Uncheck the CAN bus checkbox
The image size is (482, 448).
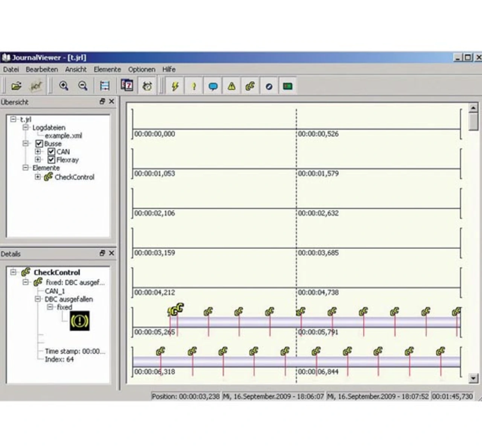pos(52,152)
